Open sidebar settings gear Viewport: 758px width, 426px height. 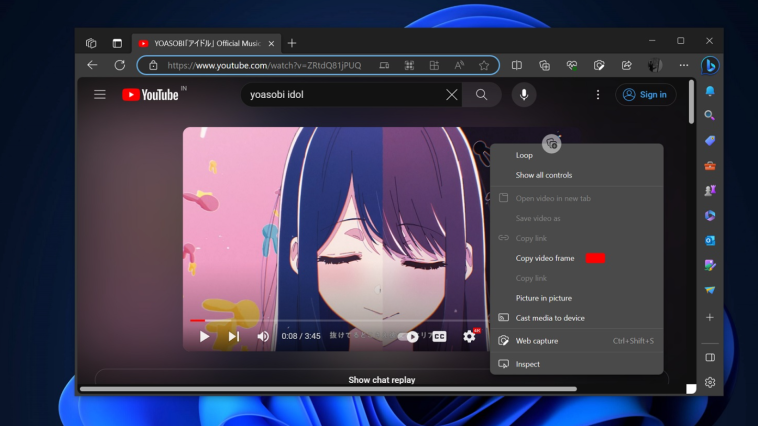pyautogui.click(x=710, y=382)
